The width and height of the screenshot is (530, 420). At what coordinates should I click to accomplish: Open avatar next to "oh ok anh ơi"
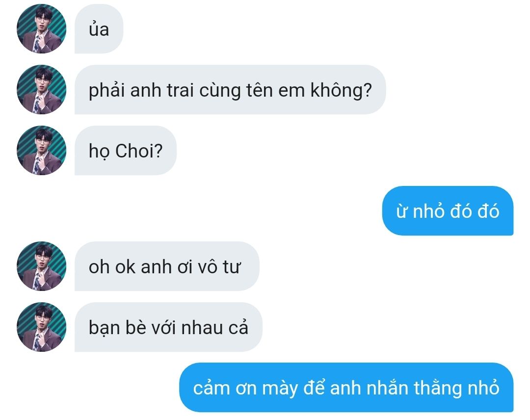pyautogui.click(x=41, y=266)
